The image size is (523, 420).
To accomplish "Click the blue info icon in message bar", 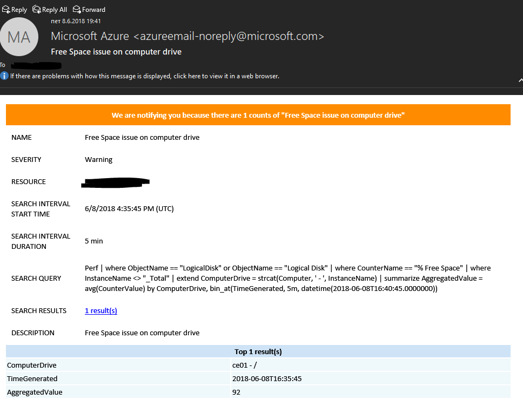I will pos(4,76).
